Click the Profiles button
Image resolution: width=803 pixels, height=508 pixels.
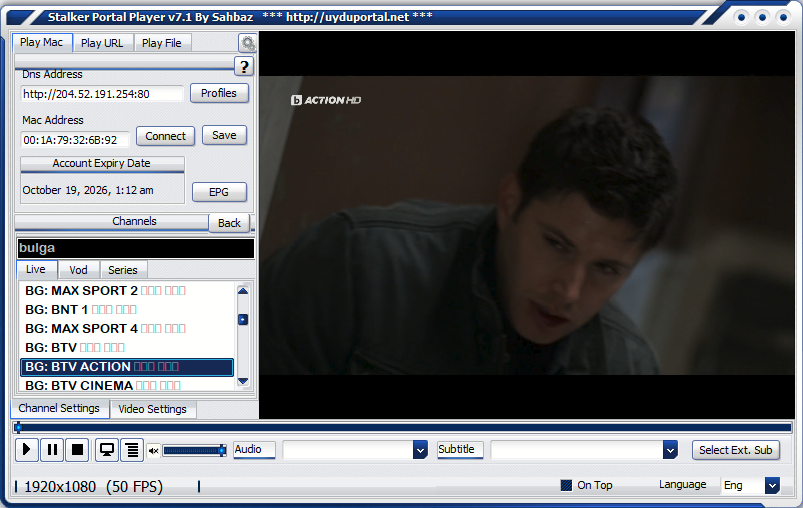click(219, 93)
